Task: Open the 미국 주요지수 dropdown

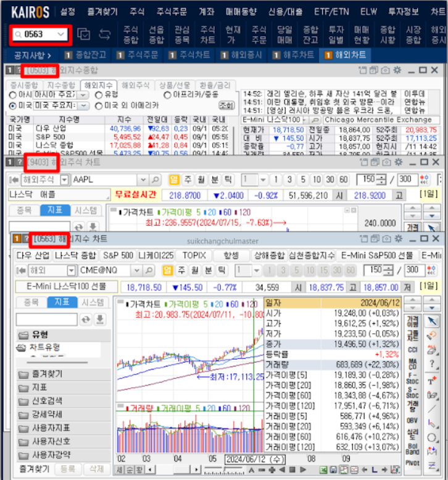Action: pyautogui.click(x=83, y=106)
